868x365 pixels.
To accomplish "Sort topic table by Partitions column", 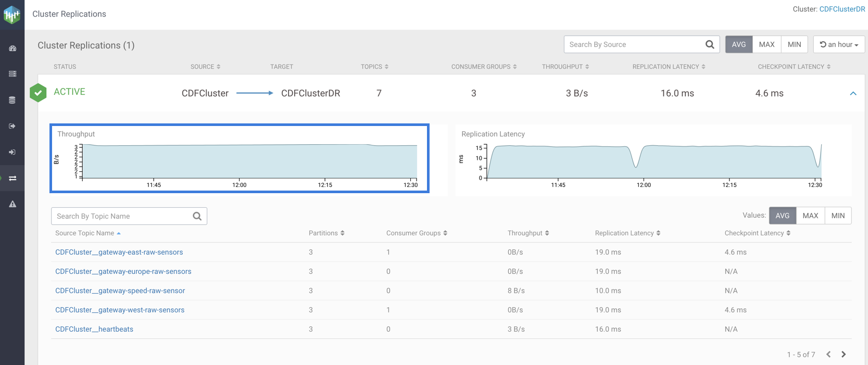I will 326,233.
